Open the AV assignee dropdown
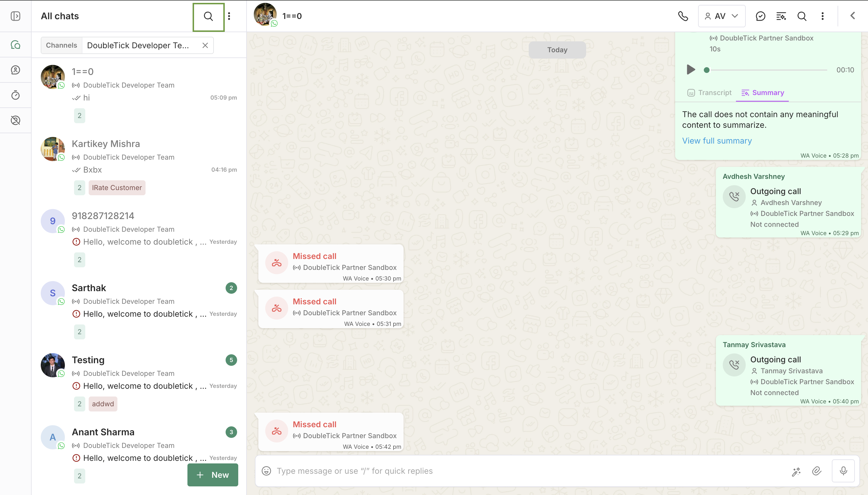This screenshot has width=868, height=495. [x=722, y=16]
